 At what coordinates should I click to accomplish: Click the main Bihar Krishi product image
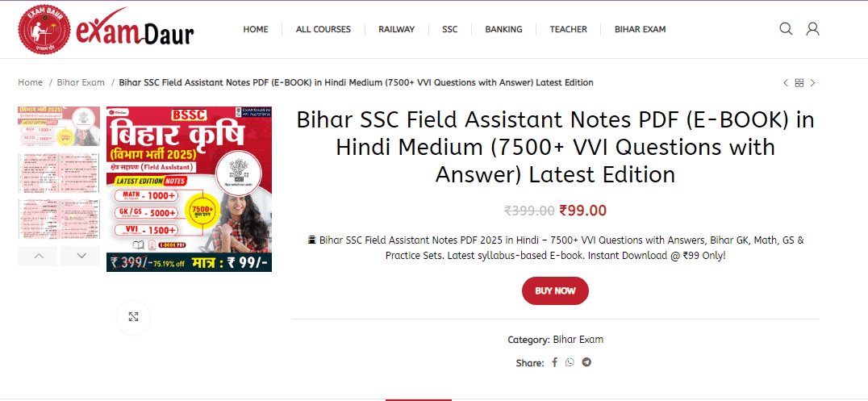190,189
